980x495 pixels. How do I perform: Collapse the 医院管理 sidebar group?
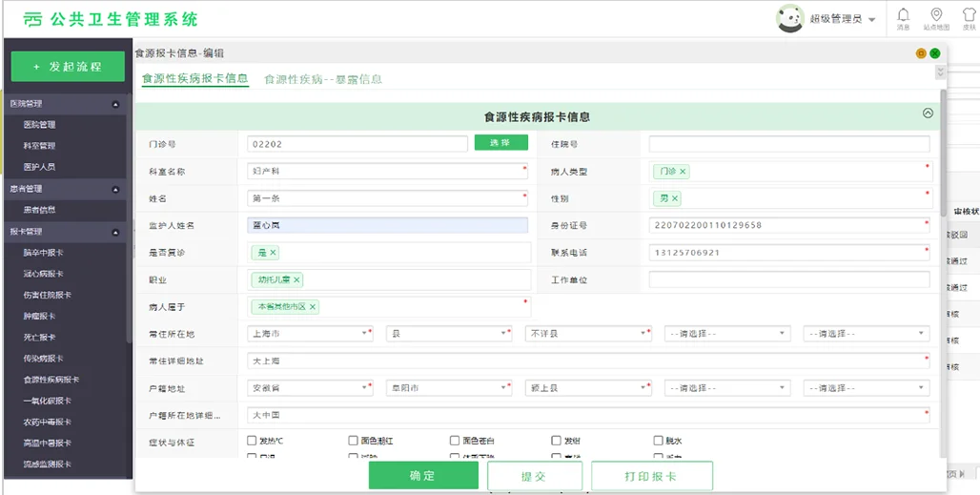[x=115, y=104]
